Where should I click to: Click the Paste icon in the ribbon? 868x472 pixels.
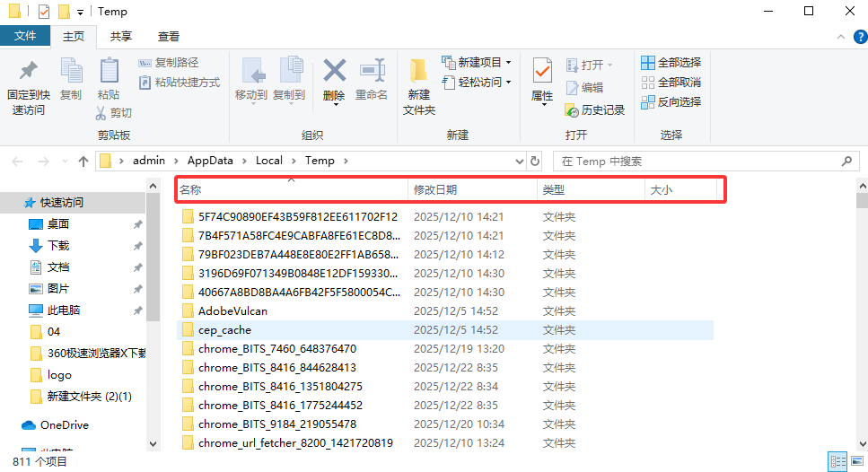coord(109,71)
